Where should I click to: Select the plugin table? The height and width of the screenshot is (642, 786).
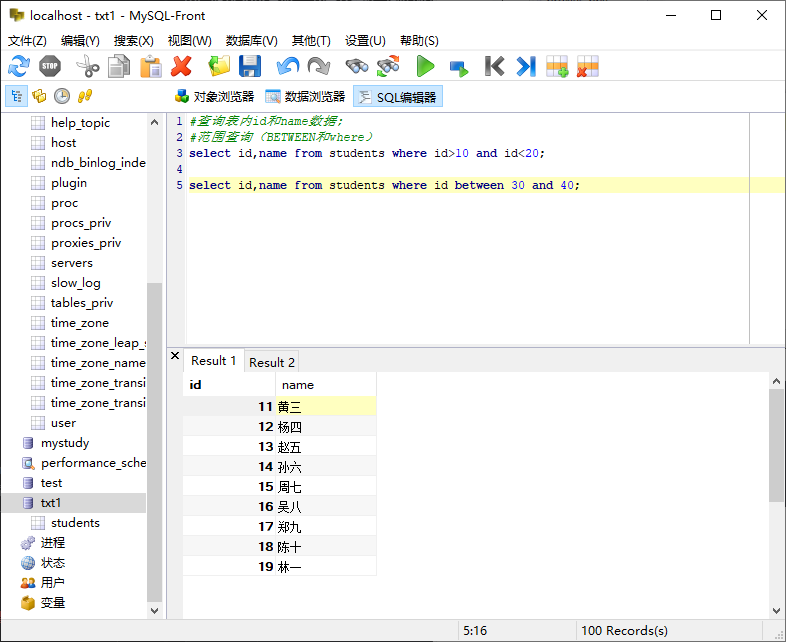(x=69, y=183)
